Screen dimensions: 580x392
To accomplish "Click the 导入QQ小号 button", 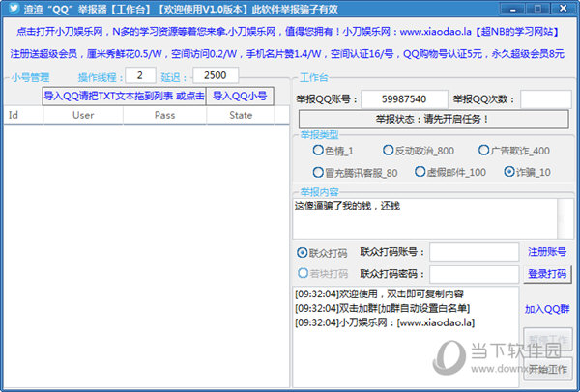I will pos(240,97).
